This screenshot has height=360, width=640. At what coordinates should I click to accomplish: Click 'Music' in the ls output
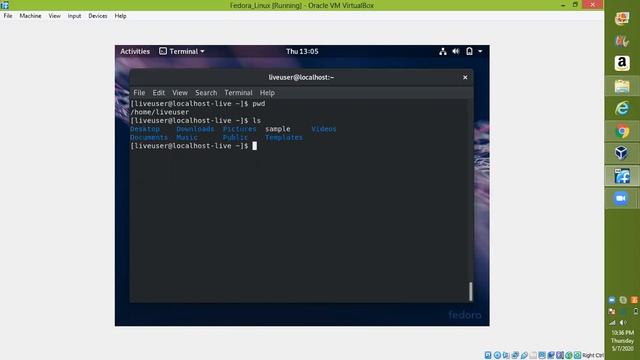point(187,138)
